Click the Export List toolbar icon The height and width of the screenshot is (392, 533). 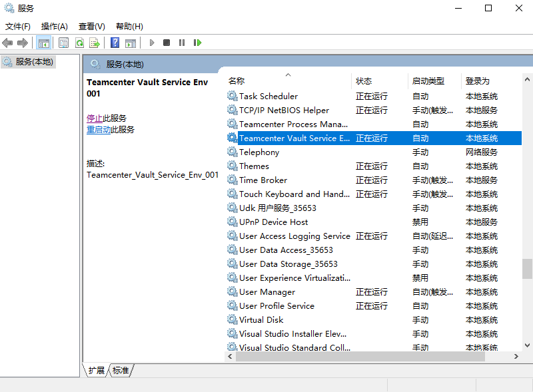(95, 43)
